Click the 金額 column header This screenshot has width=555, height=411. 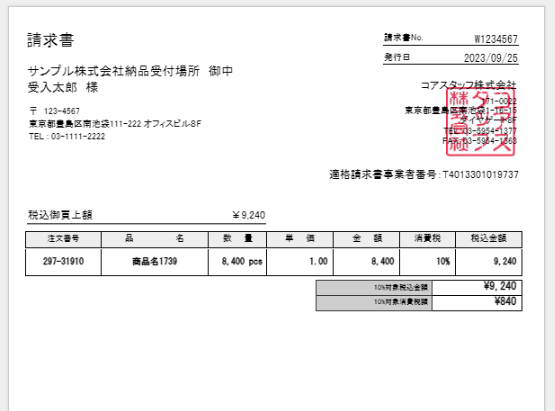tap(366, 239)
